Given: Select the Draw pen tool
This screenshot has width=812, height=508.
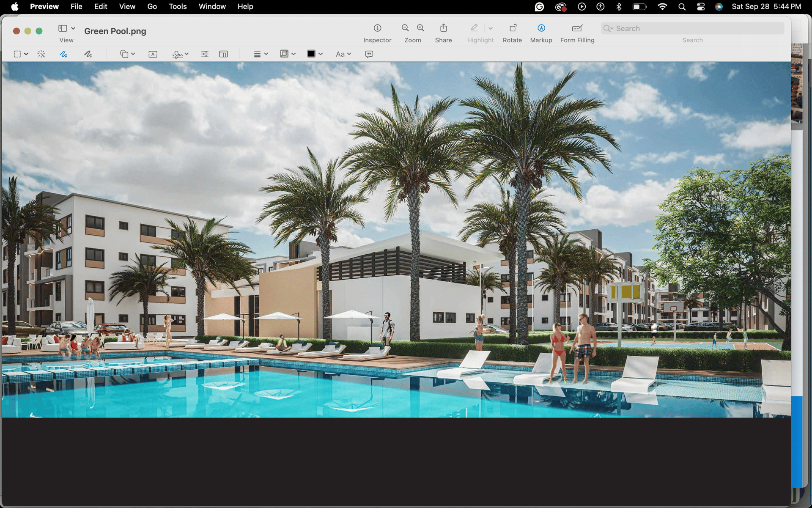Looking at the screenshot, I should click(88, 54).
